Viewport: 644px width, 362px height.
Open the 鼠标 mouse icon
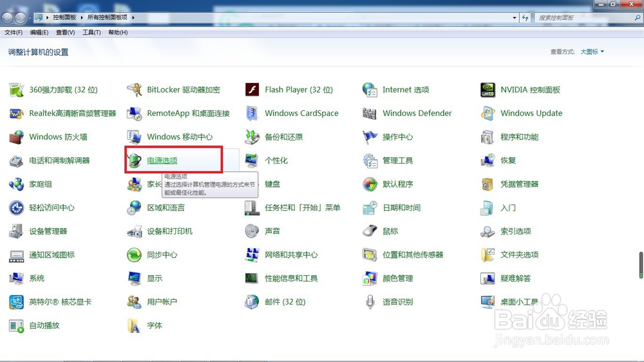pos(370,231)
